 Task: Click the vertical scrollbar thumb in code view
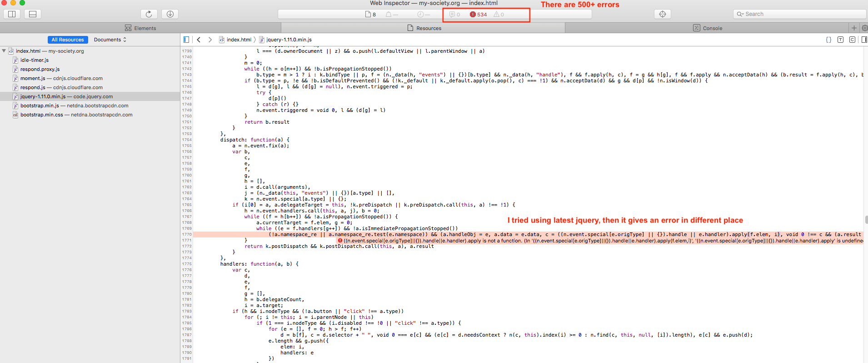pos(866,220)
